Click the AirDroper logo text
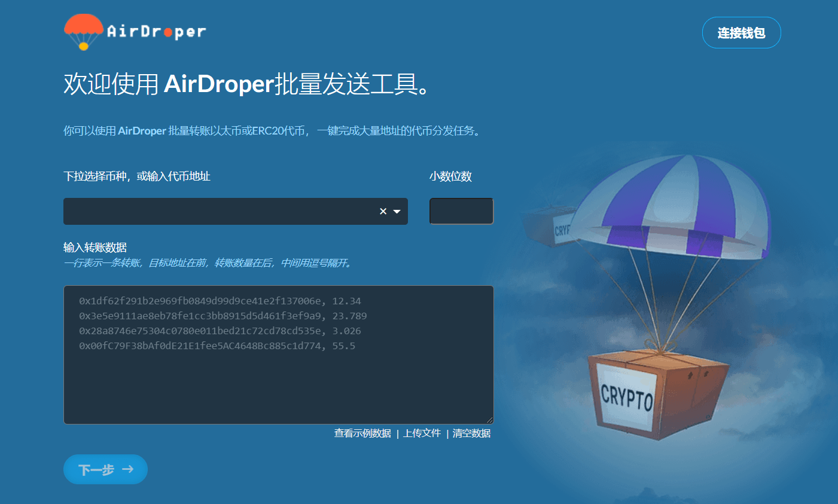The height and width of the screenshot is (504, 838). [157, 31]
